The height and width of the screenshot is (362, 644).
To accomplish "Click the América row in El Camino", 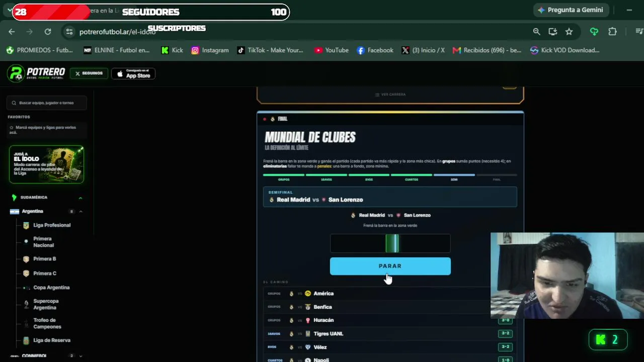I will (x=390, y=294).
